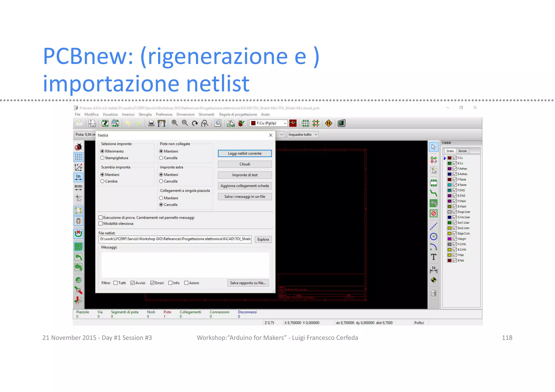Viewport: 555px width, 392px height.
Task: Select the highlight net tool
Action: [x=434, y=160]
